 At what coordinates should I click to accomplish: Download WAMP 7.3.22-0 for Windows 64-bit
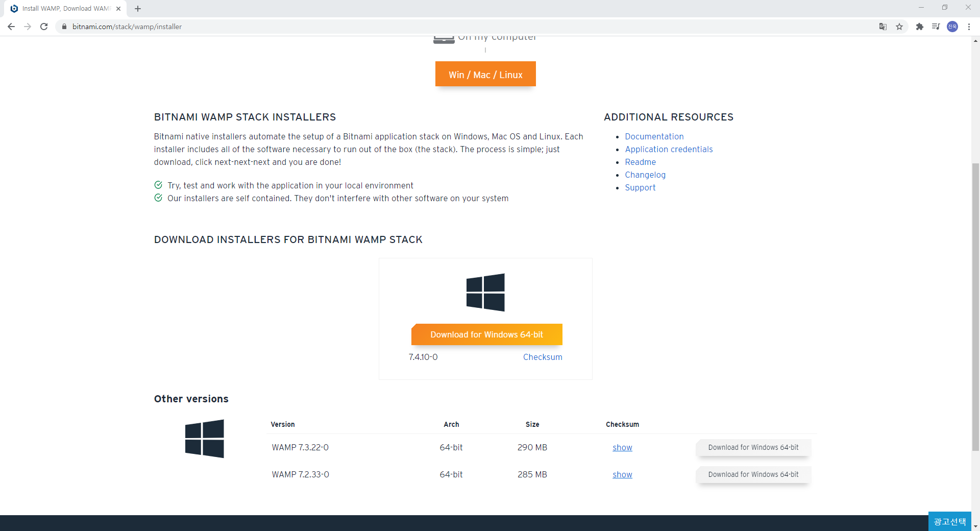click(753, 447)
